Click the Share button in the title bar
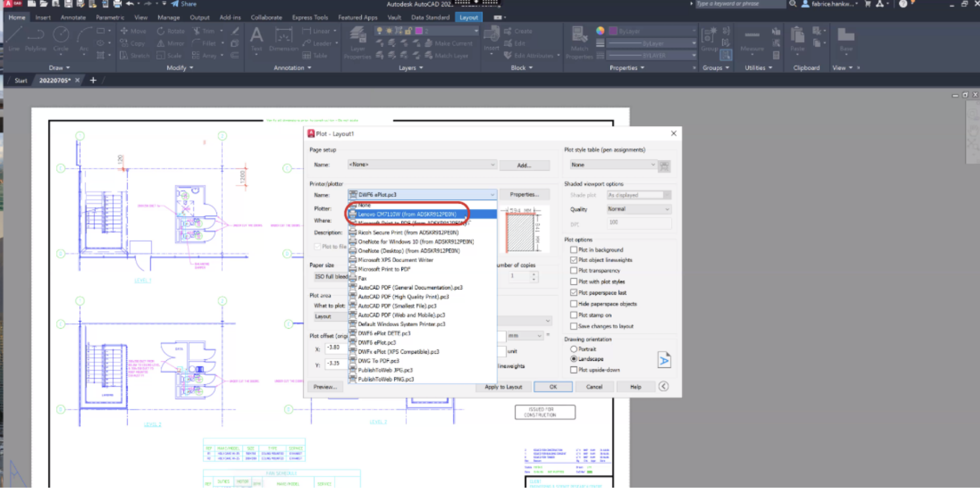Viewport: 980px width, 489px height. 184,4
